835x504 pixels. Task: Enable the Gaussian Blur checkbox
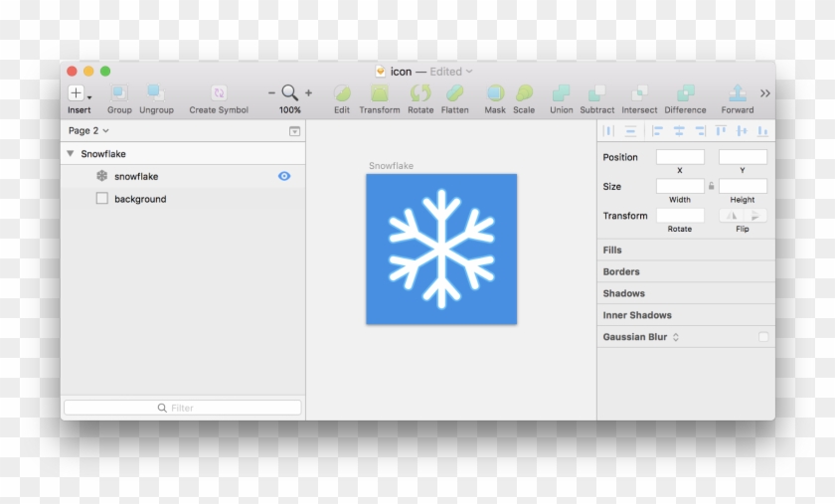(763, 337)
